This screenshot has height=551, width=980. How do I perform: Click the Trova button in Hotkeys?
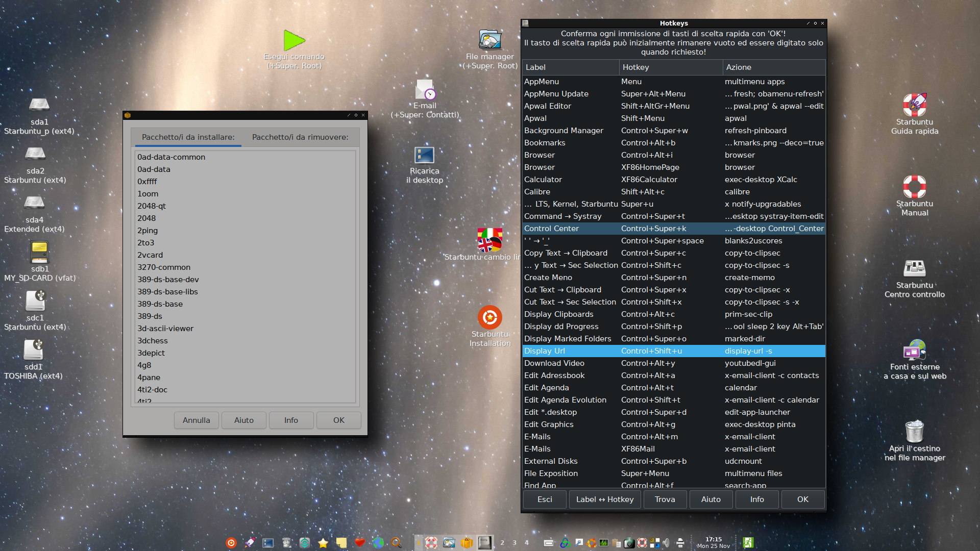(x=665, y=499)
